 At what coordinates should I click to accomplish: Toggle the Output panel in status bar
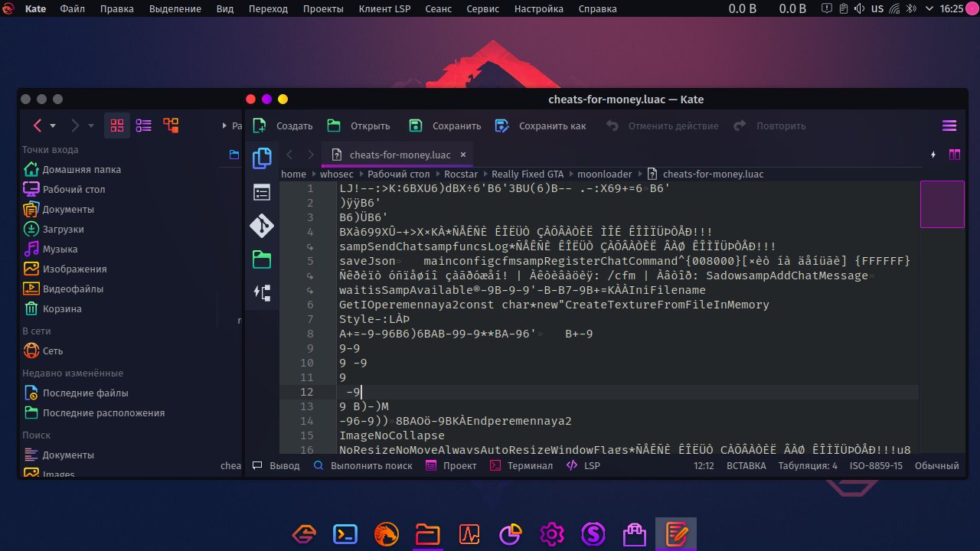click(276, 465)
